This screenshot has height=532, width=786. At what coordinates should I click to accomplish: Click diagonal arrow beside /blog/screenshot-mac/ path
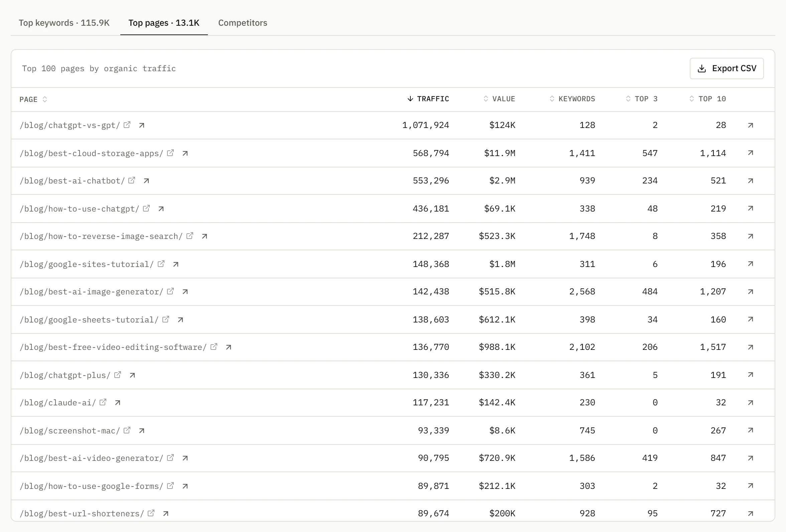pos(142,430)
